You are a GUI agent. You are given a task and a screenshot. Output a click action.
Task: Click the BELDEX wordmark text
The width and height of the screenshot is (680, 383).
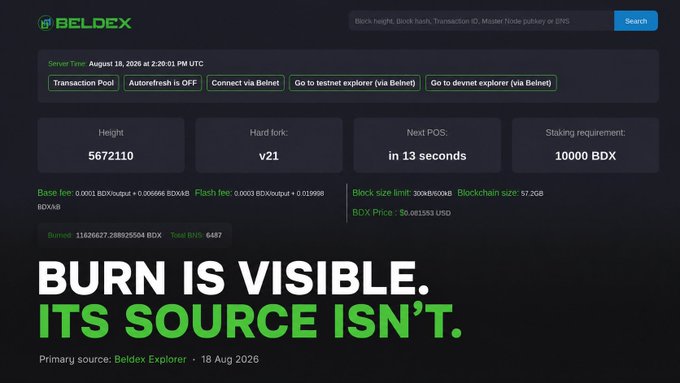point(93,23)
